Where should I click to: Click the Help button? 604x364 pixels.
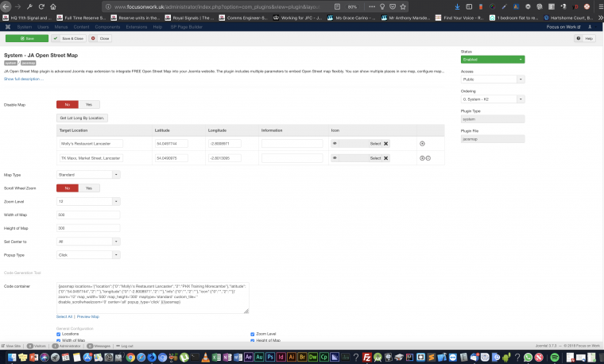pos(585,38)
